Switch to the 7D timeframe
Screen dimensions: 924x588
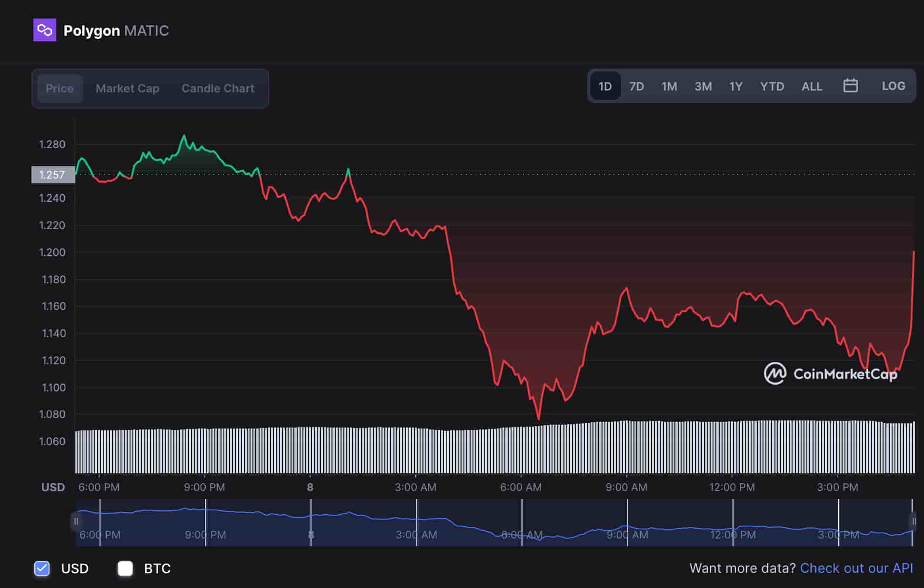point(637,86)
